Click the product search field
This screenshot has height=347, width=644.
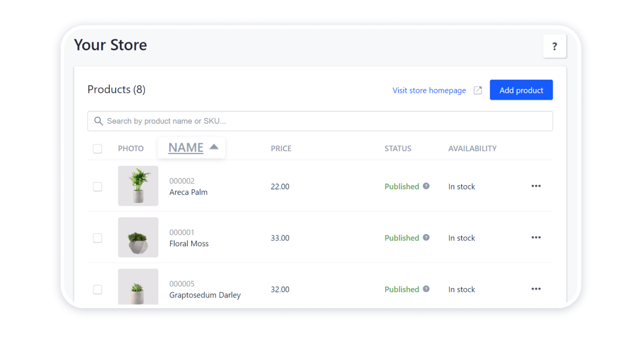click(x=320, y=121)
